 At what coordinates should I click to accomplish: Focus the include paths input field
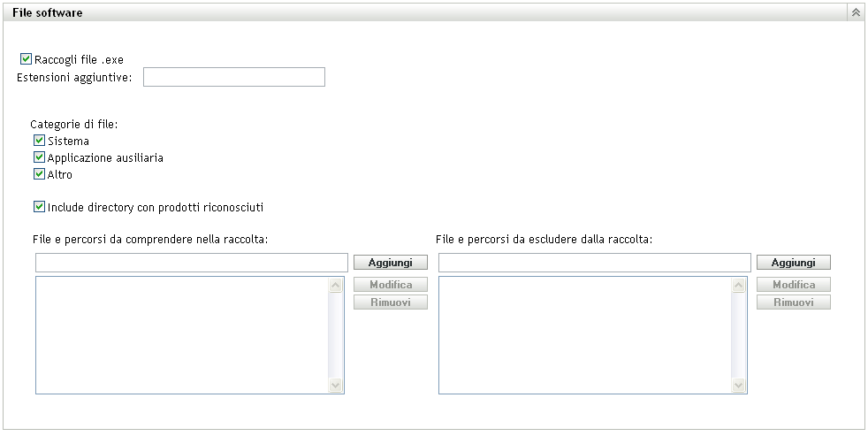coord(192,263)
